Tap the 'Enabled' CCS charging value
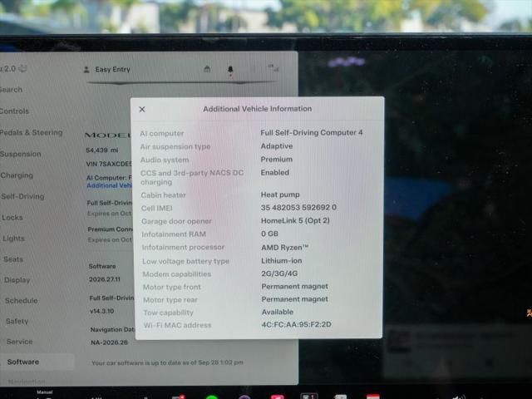 click(x=275, y=173)
